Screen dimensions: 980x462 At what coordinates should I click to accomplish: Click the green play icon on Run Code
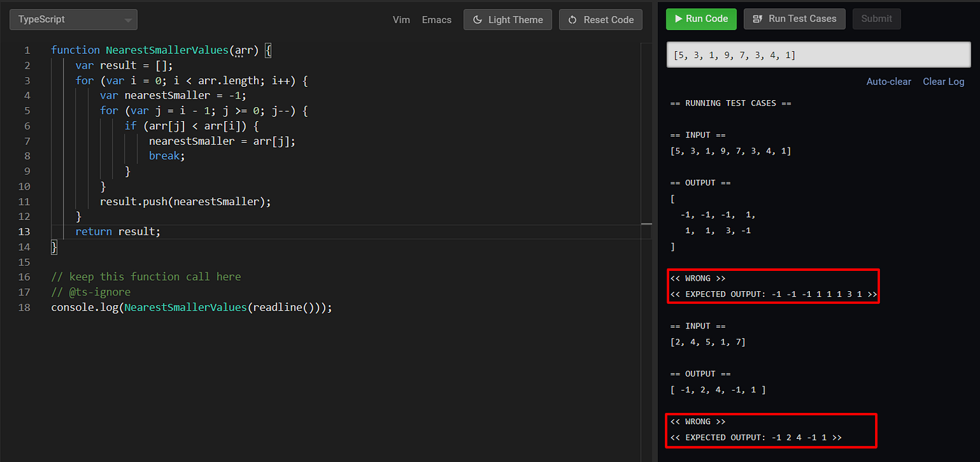[x=680, y=18]
